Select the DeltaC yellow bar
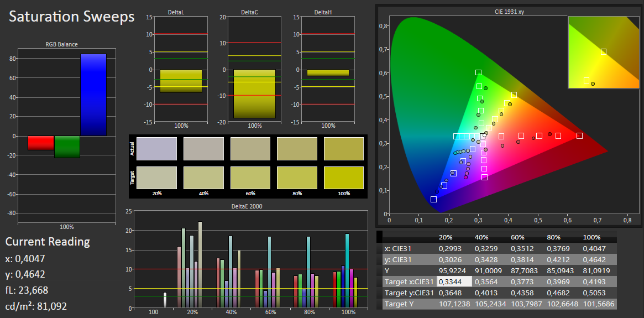 pos(254,93)
